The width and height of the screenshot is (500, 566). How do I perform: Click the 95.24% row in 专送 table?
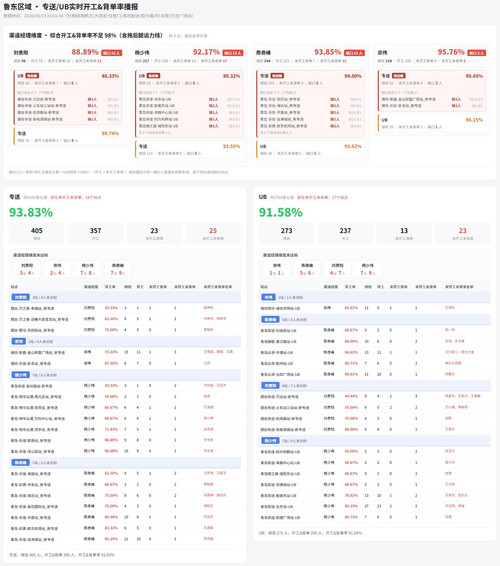pyautogui.click(x=125, y=539)
